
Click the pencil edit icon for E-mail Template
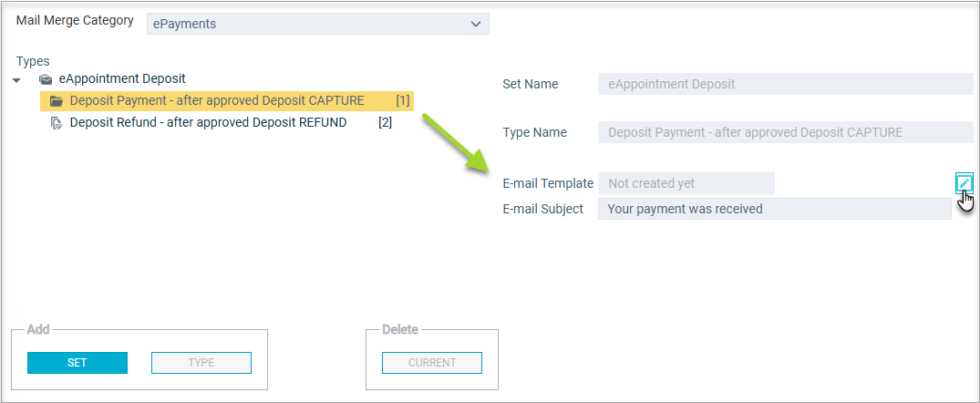(964, 183)
